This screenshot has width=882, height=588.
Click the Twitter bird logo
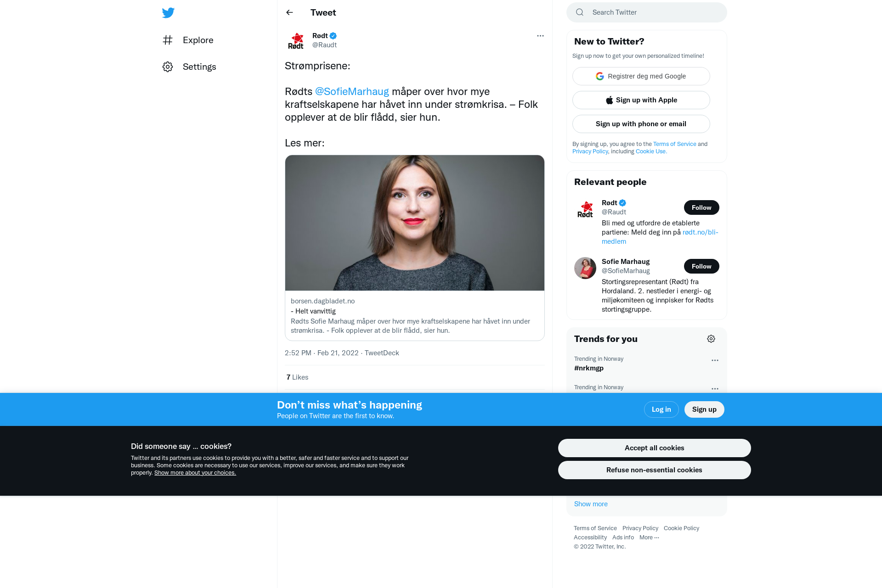[x=168, y=12]
